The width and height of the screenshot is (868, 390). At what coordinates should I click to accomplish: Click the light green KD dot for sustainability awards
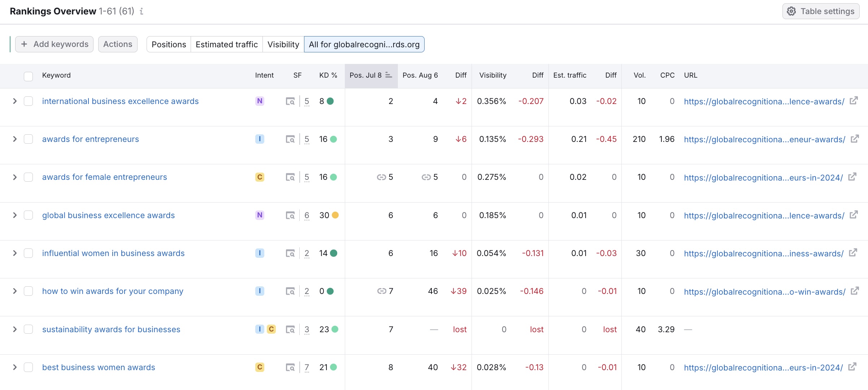point(335,329)
